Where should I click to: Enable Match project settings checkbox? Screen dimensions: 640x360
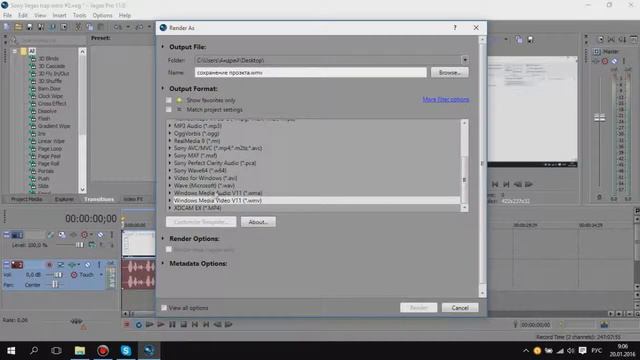pyautogui.click(x=169, y=109)
